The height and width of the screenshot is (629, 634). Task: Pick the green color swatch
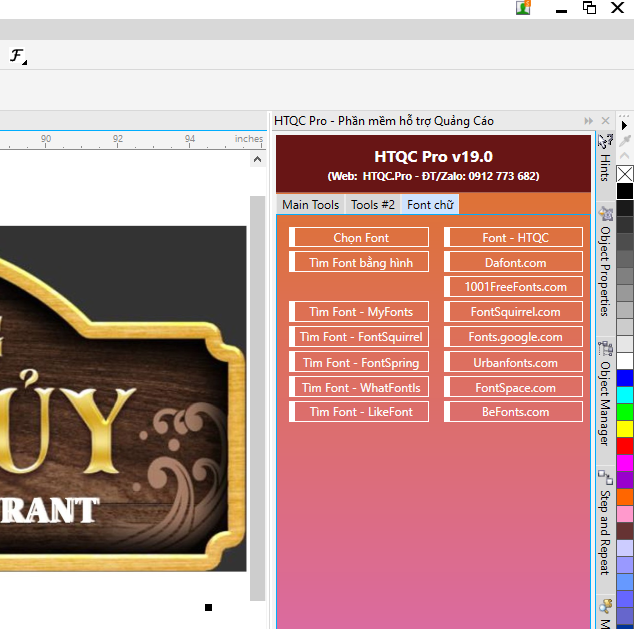click(x=625, y=412)
